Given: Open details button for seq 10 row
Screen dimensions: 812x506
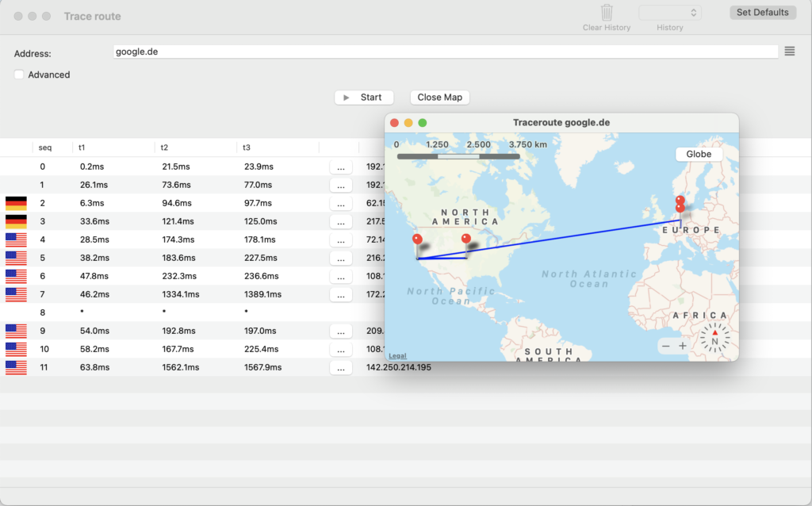Looking at the screenshot, I should [341, 350].
